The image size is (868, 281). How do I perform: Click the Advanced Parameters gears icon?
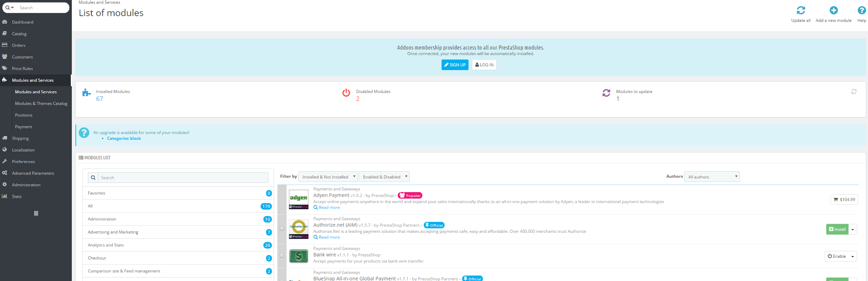coord(5,173)
